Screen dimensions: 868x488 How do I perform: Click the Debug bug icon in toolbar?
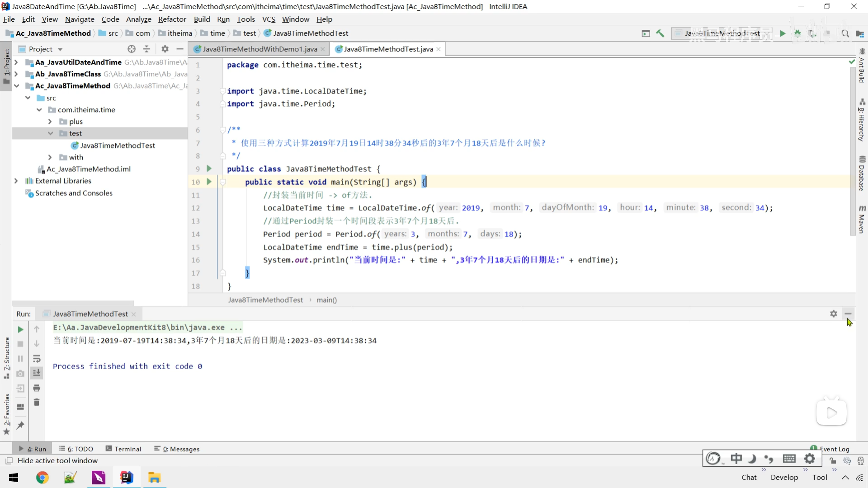click(x=797, y=33)
